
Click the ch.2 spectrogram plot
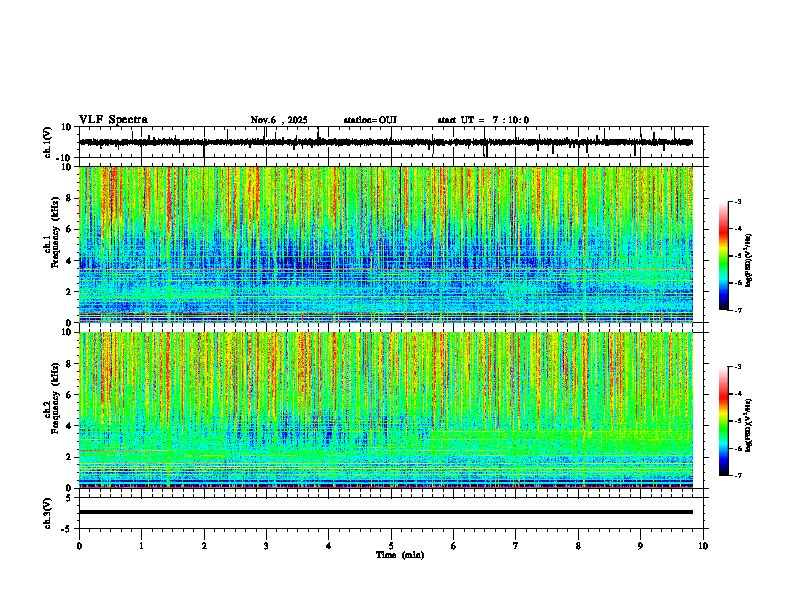point(386,410)
